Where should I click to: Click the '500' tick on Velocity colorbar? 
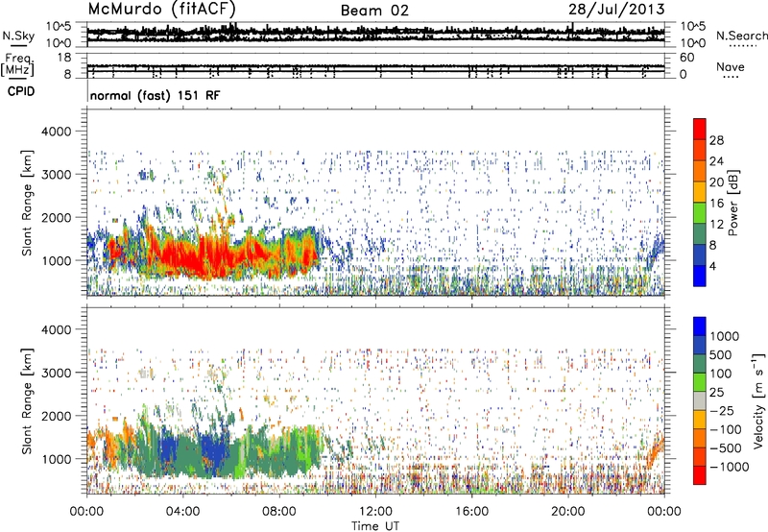coord(720,354)
